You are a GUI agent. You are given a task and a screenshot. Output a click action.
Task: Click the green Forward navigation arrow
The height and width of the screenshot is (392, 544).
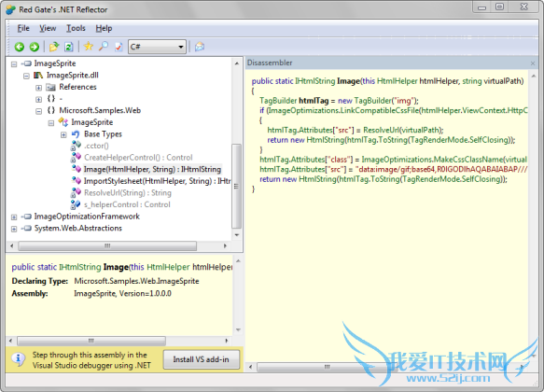(x=34, y=47)
